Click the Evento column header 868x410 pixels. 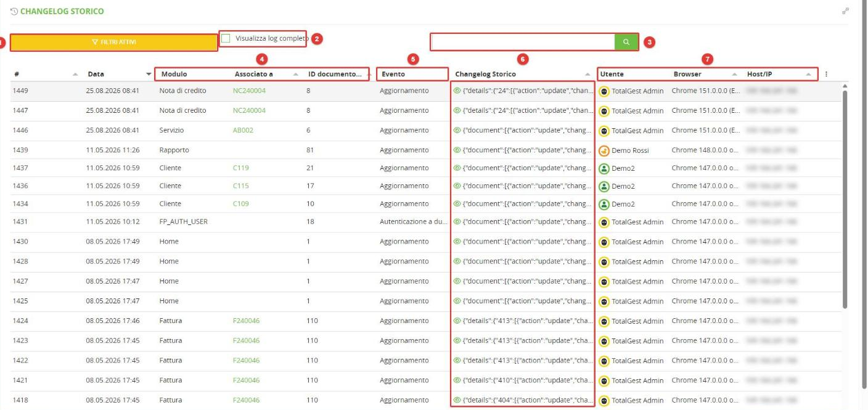(x=393, y=74)
